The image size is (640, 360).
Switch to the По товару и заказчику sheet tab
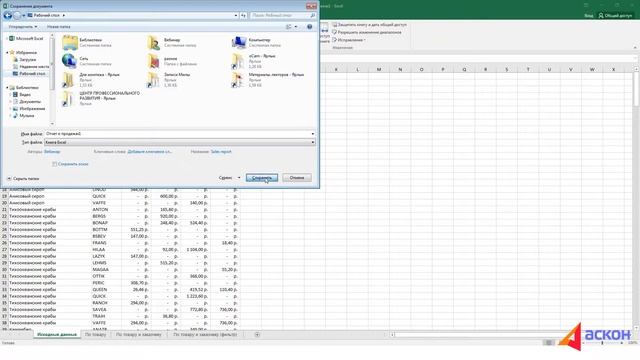[x=139, y=335]
